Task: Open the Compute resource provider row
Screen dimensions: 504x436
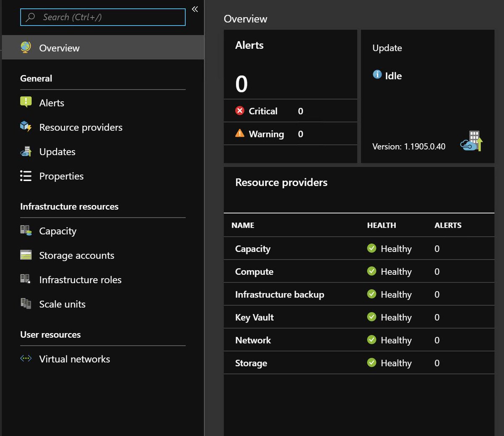Action: 359,271
